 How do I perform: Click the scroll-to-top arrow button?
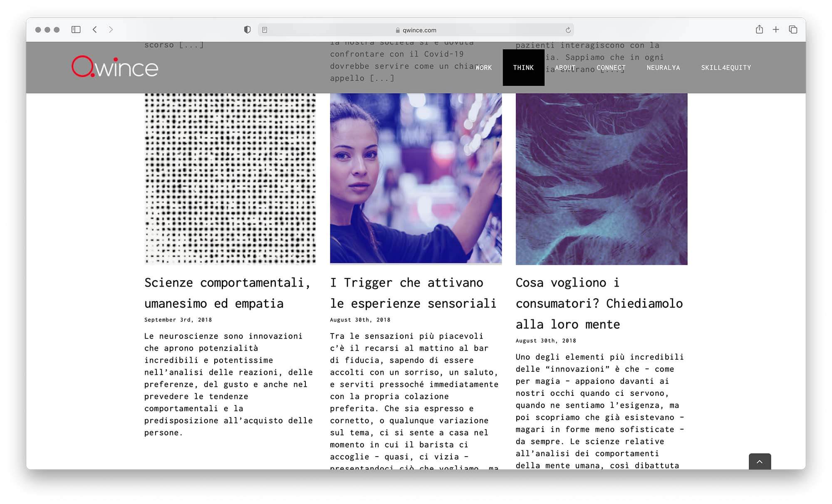[x=760, y=462]
